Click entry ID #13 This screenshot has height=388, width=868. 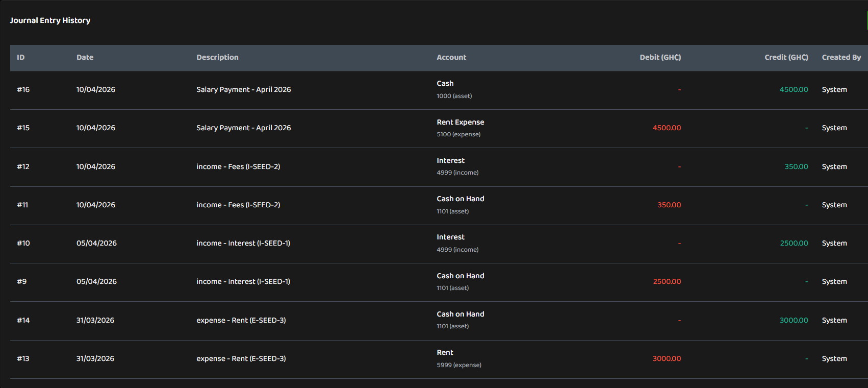tap(23, 358)
